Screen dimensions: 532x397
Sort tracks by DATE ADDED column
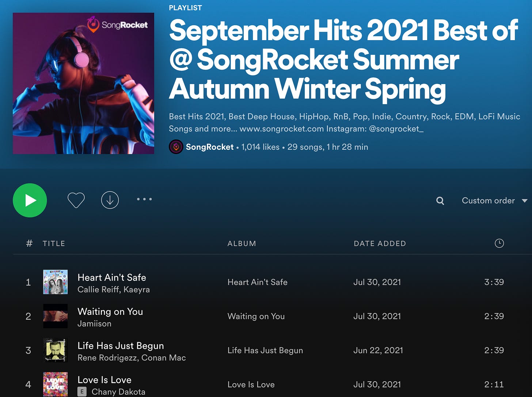pos(380,244)
